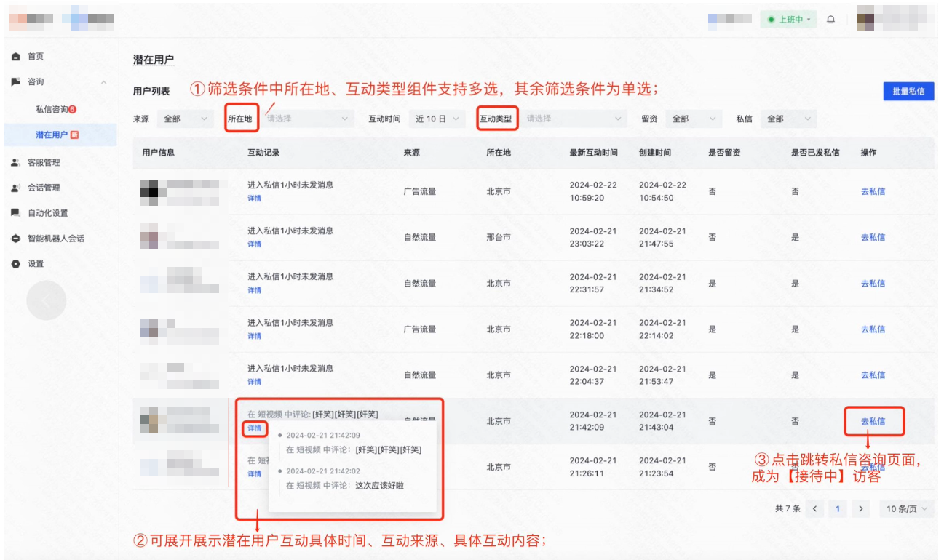Click the 是否已发私信 column header
Viewport: 944px width, 560px height.
tap(815, 153)
